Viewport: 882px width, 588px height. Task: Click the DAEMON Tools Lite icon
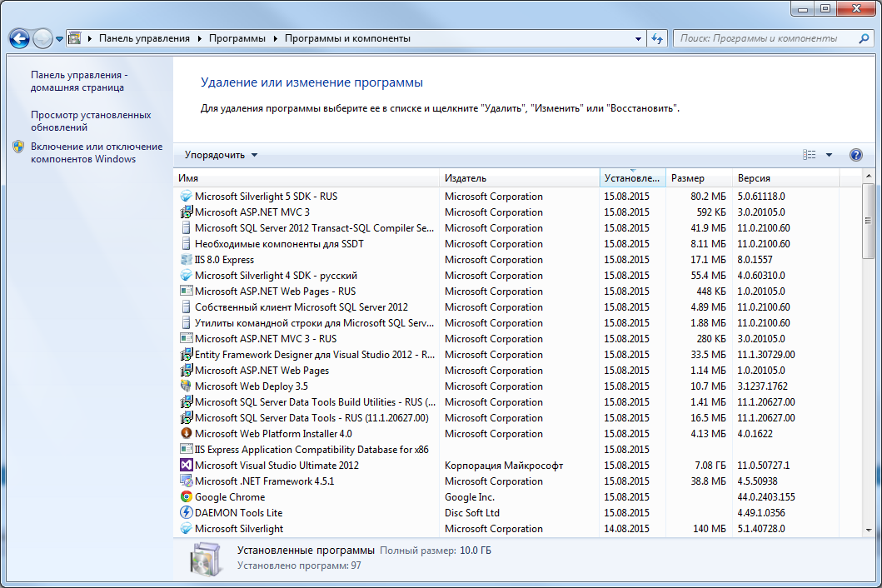click(187, 513)
